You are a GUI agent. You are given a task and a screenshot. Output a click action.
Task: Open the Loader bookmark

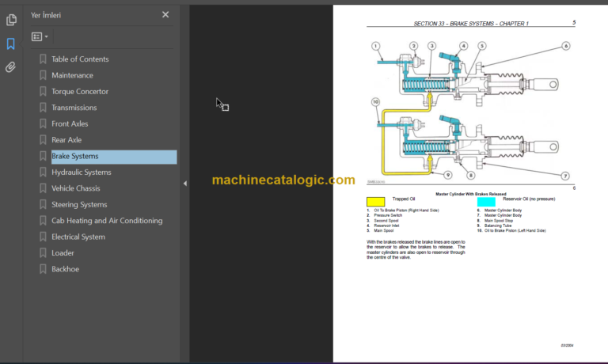click(63, 253)
